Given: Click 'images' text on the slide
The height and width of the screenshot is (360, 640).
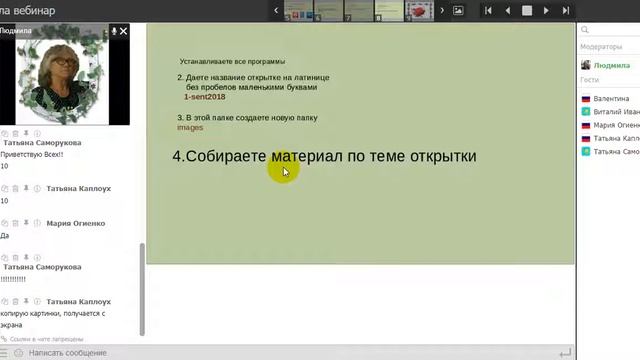Looking at the screenshot, I should [x=190, y=127].
